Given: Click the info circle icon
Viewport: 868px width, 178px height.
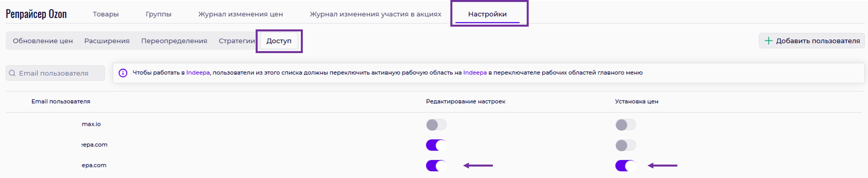Looking at the screenshot, I should pos(123,73).
